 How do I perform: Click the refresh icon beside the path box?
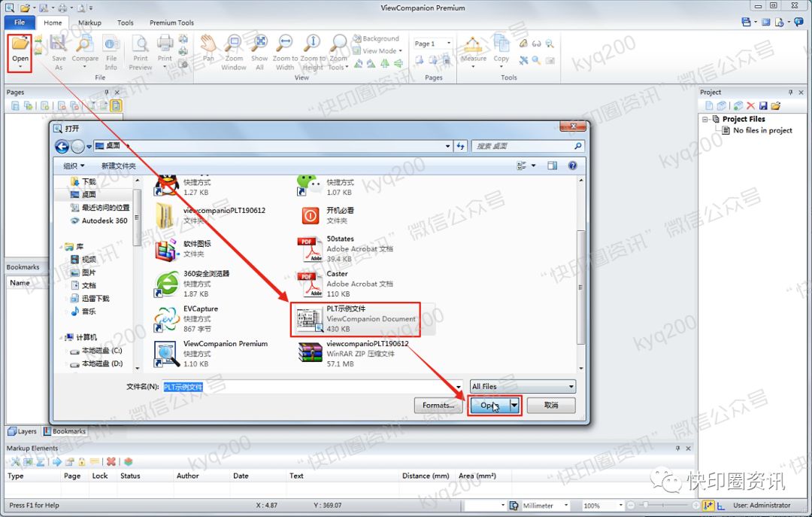click(x=460, y=146)
